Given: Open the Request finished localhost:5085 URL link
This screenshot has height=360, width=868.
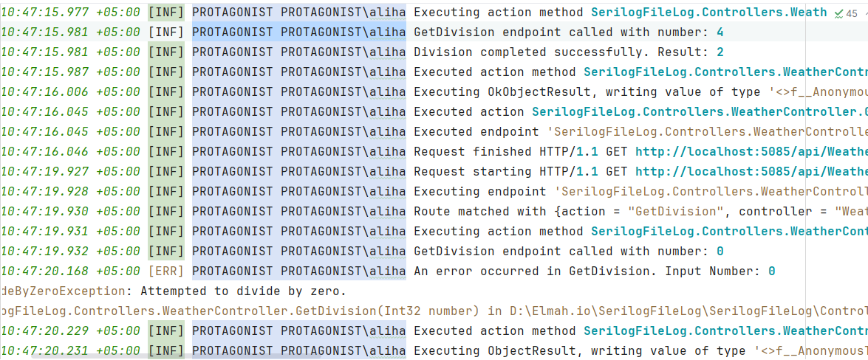Looking at the screenshot, I should (x=751, y=151).
